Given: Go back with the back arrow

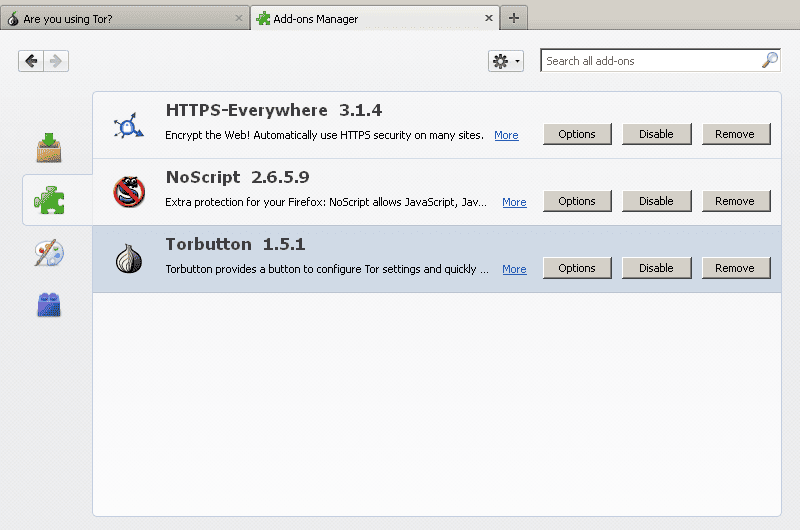Looking at the screenshot, I should 31,61.
